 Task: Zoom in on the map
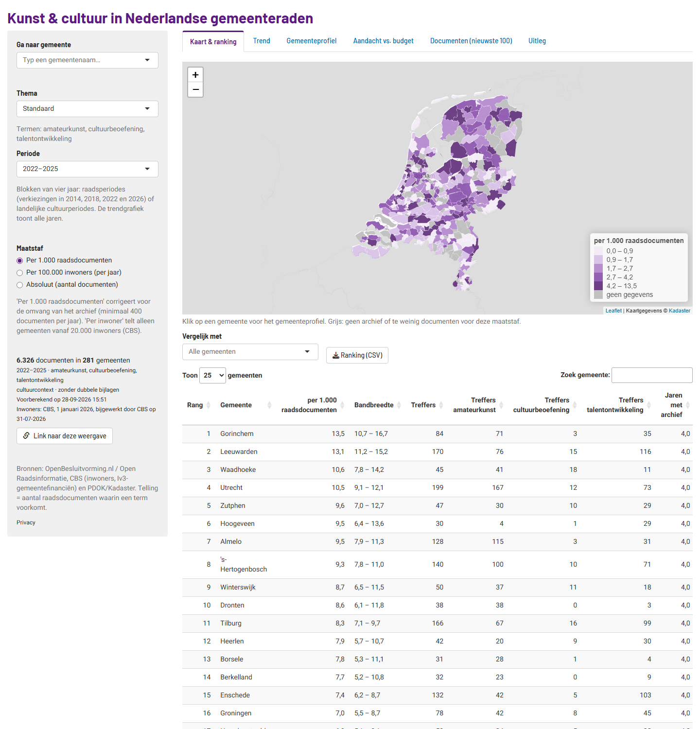point(195,75)
